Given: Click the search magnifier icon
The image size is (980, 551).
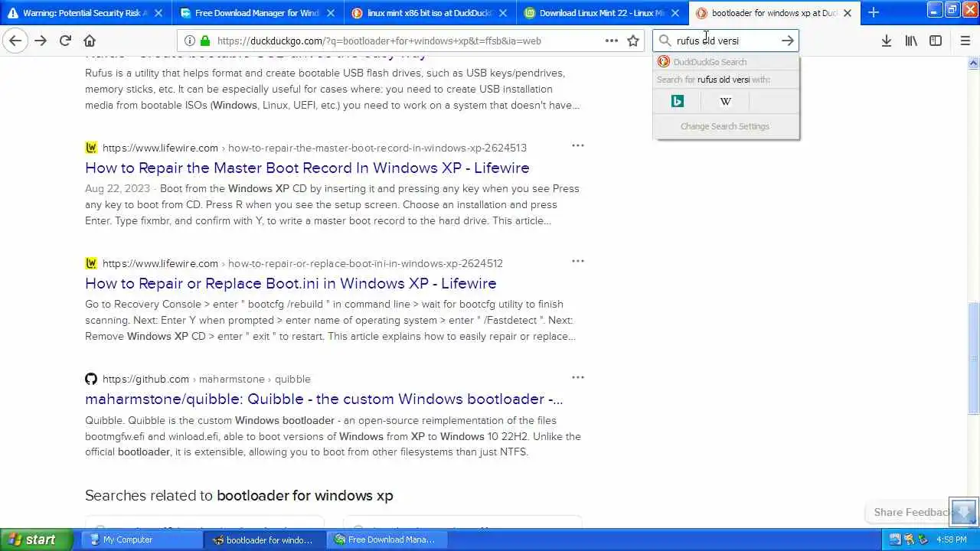Looking at the screenshot, I should tap(665, 41).
